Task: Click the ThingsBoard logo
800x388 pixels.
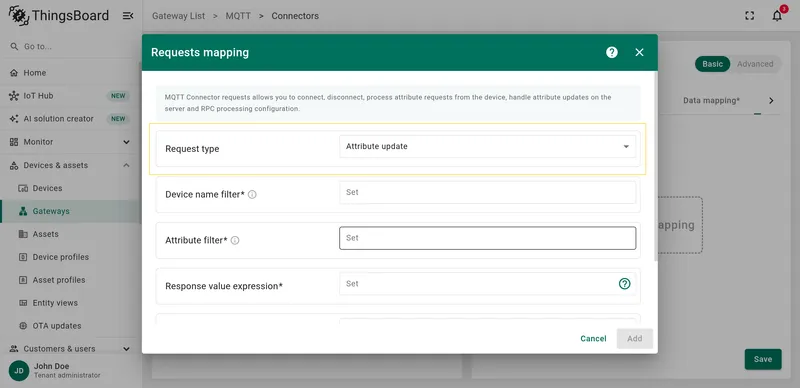Action: [59, 16]
